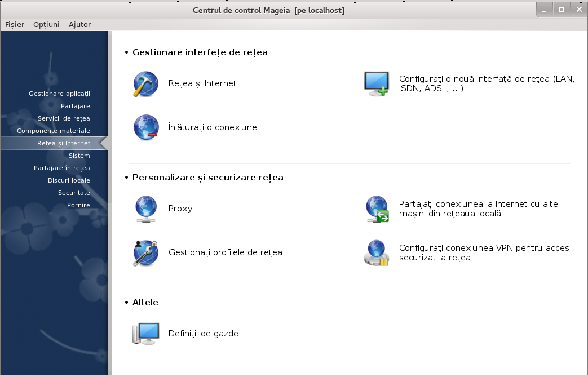This screenshot has height=377, width=588.
Task: Select Componente materiale category
Action: point(53,131)
